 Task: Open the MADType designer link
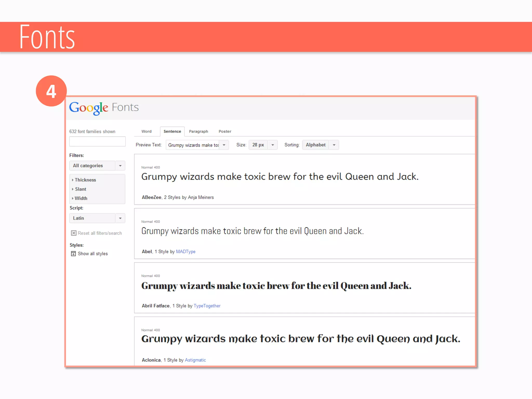click(186, 251)
